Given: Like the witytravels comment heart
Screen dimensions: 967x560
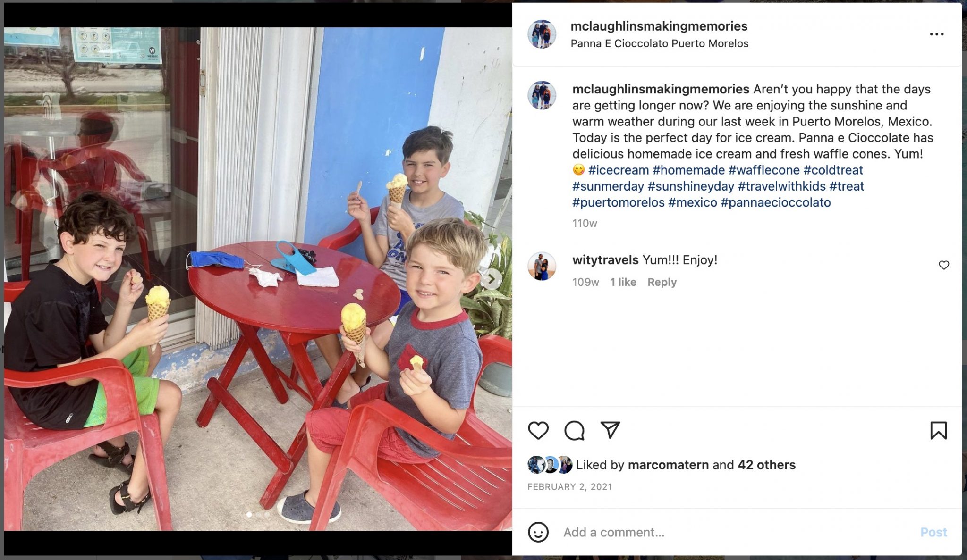Looking at the screenshot, I should coord(943,265).
